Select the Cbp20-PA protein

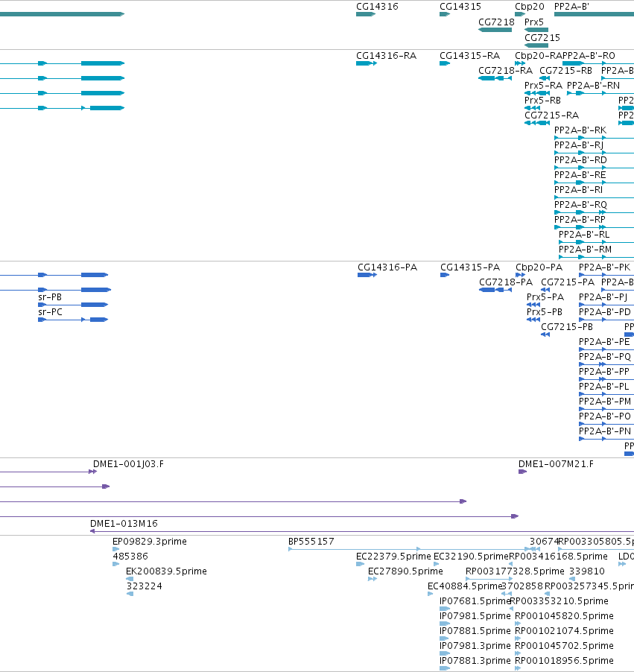(x=539, y=267)
